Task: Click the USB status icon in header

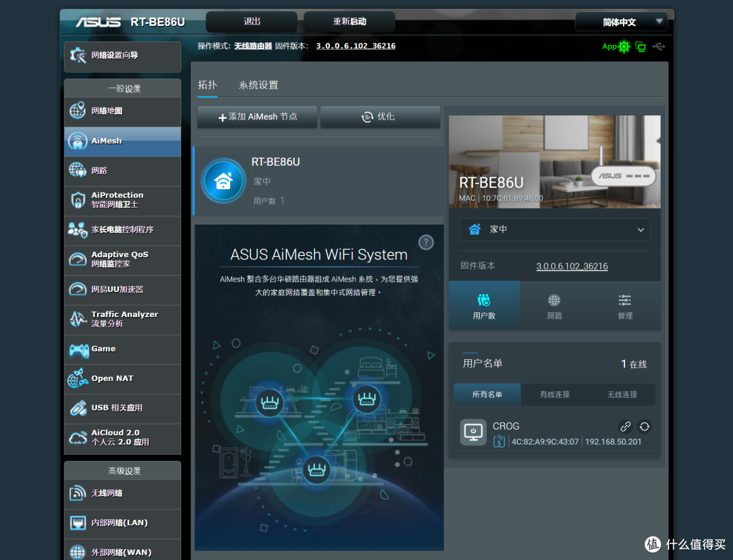Action: [658, 46]
